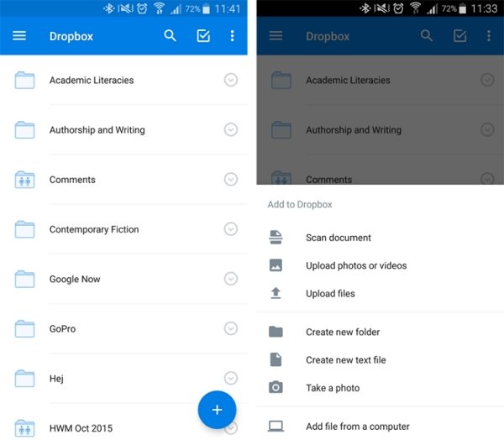Tap the laptop icon beside Add file from computer

click(276, 427)
